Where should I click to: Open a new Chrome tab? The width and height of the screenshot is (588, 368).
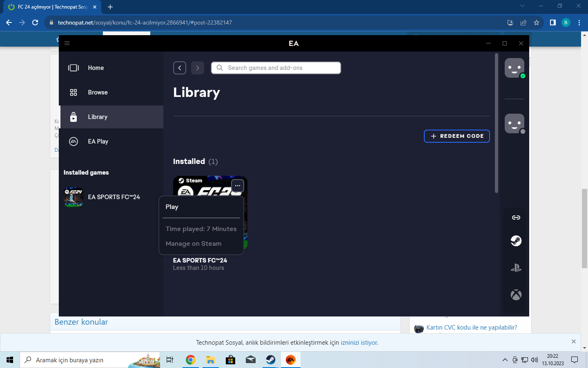110,7
